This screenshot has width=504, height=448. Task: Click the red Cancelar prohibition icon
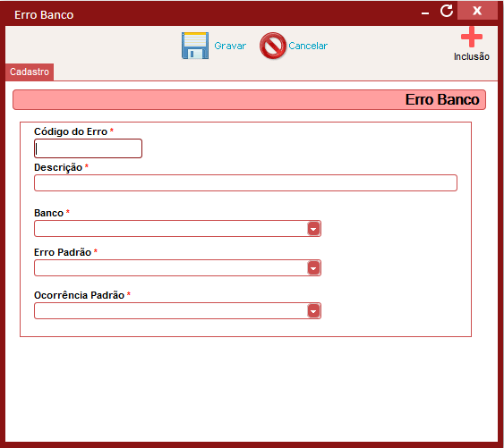point(272,46)
